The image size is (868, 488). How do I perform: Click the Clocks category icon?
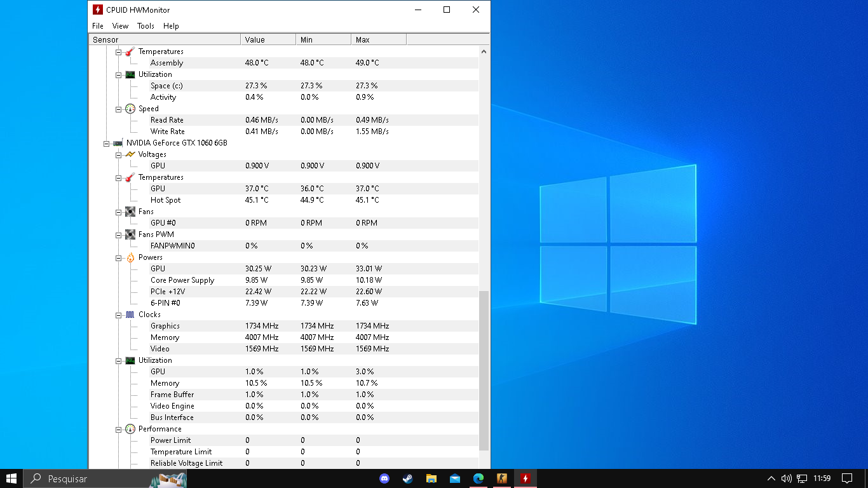click(130, 315)
